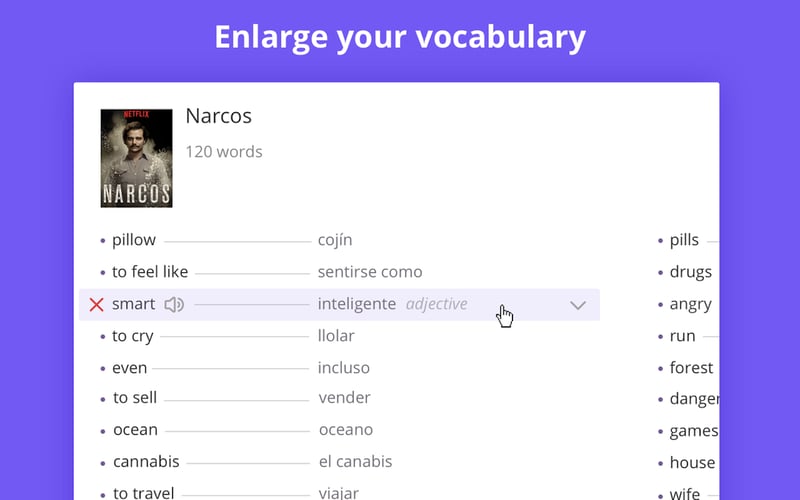Select the word to sell
The image size is (800, 500).
tap(135, 398)
